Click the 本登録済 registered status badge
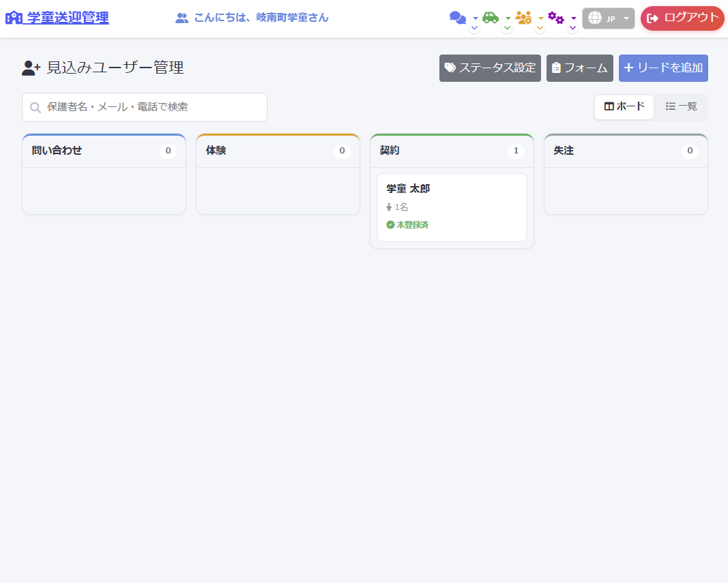 tap(407, 224)
